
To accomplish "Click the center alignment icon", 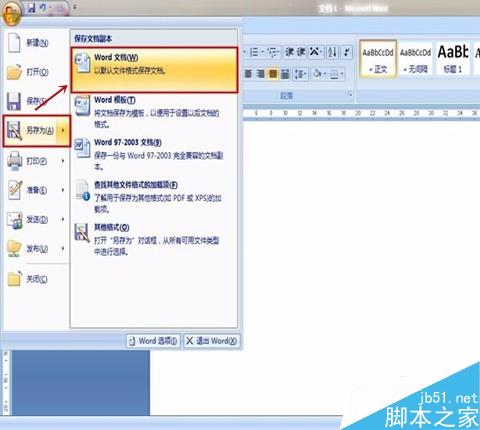I will 248,74.
